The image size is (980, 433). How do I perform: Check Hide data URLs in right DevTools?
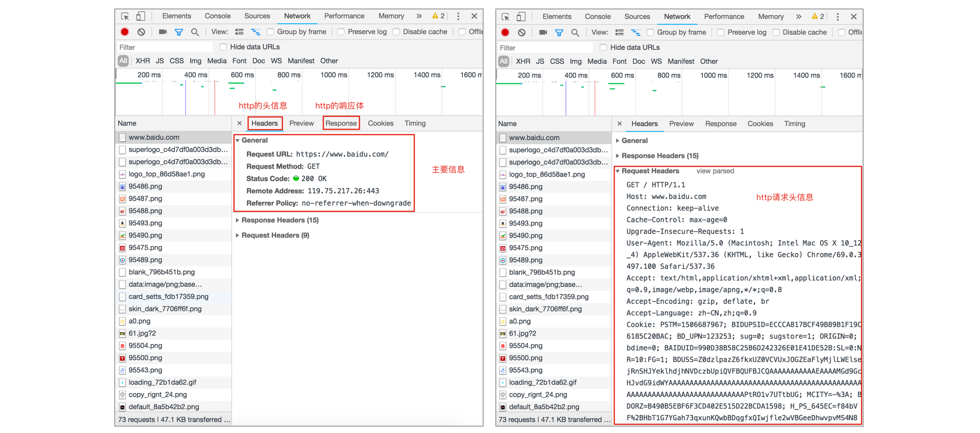point(603,47)
